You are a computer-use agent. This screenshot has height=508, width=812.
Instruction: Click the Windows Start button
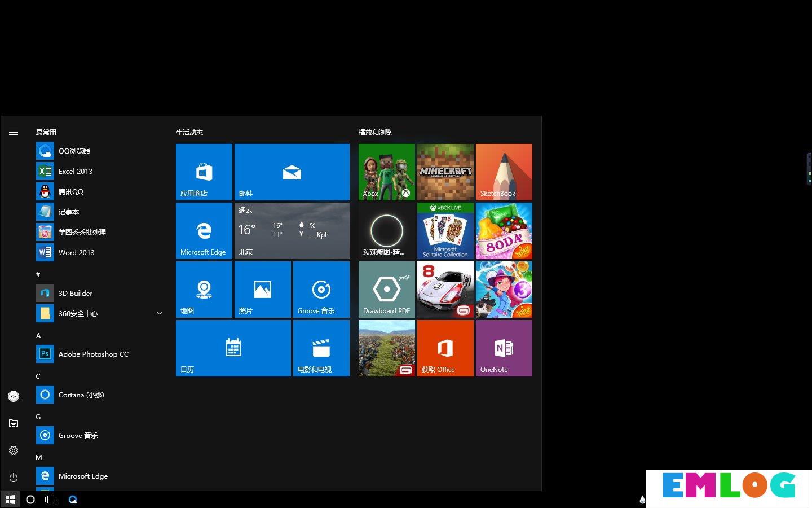(x=10, y=500)
